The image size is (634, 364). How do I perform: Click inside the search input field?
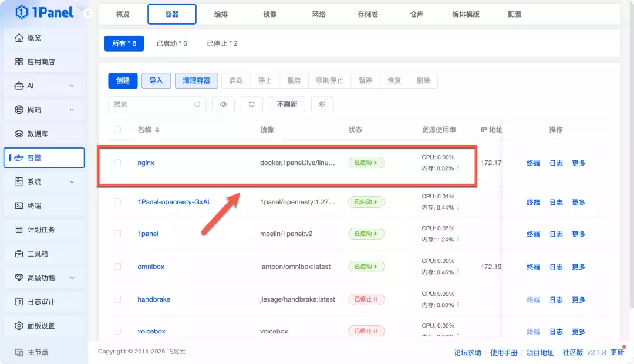[153, 104]
